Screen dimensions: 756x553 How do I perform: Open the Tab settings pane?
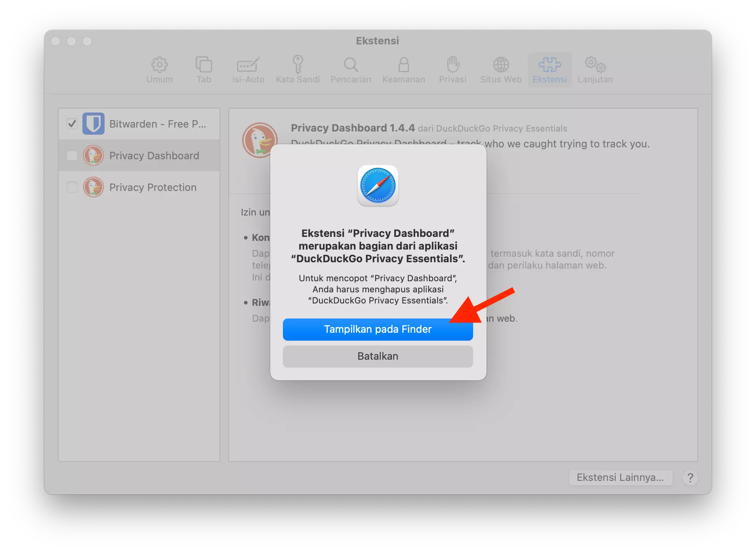(x=203, y=69)
